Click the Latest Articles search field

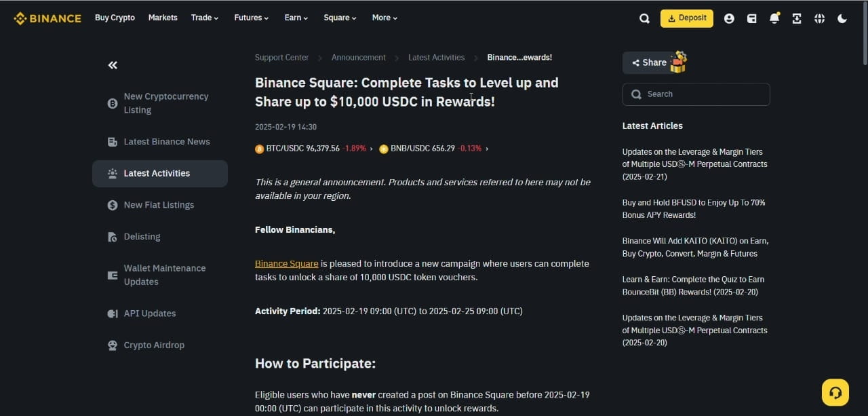pyautogui.click(x=696, y=94)
